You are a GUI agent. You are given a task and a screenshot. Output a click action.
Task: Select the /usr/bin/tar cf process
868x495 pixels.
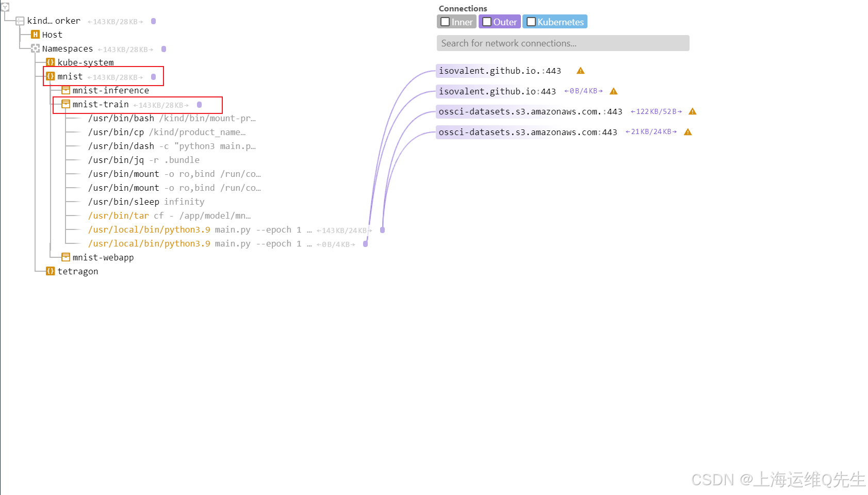point(169,216)
